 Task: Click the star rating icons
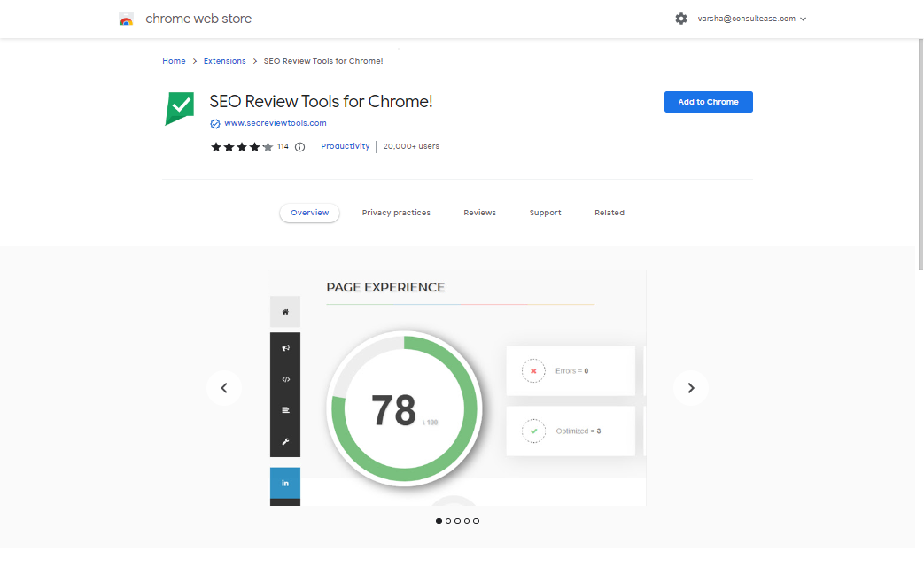pos(242,147)
